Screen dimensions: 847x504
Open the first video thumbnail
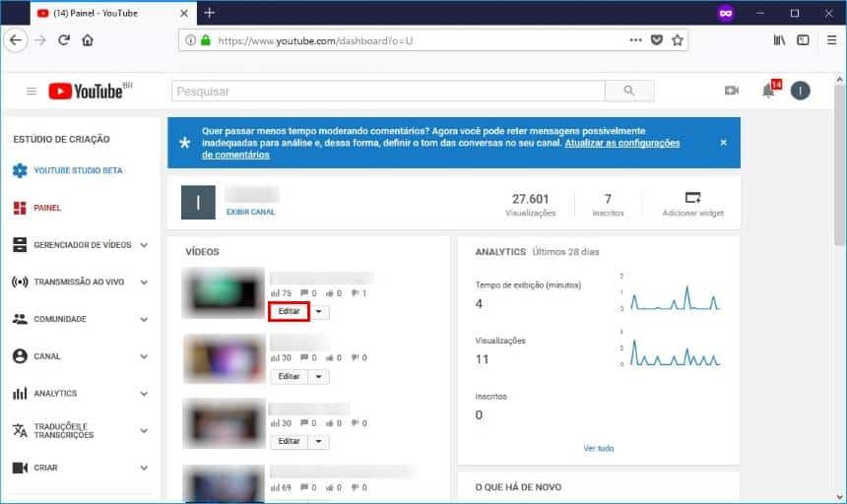(224, 293)
